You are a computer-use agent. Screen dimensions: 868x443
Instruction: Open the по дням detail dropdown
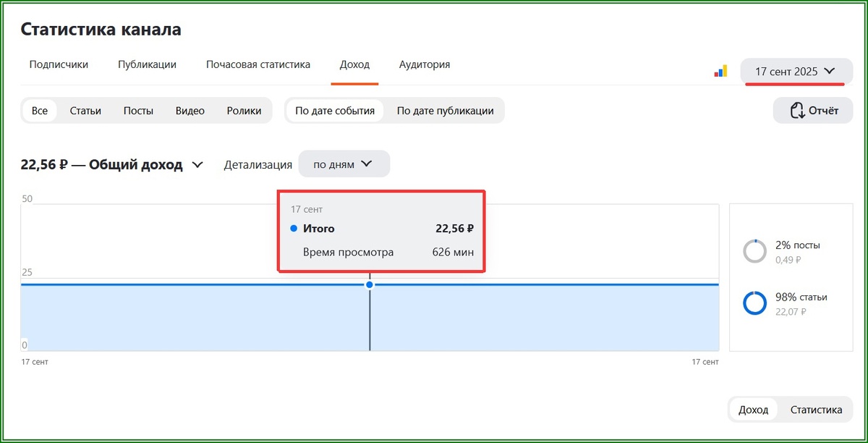point(344,164)
